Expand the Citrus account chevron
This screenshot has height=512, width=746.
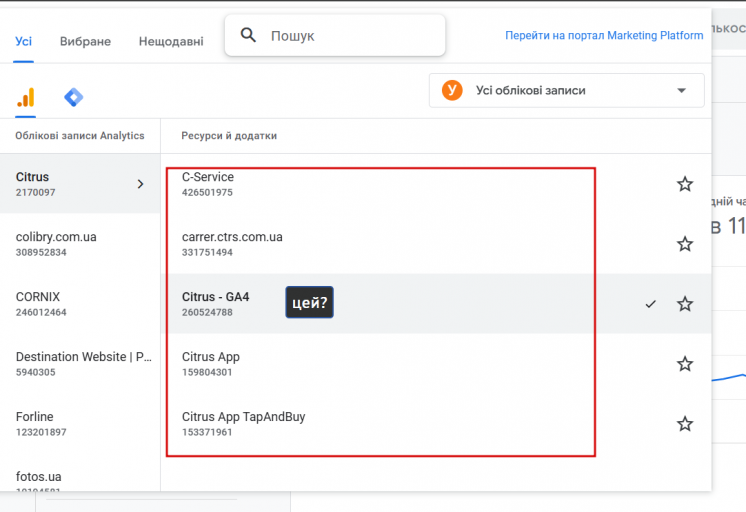[140, 184]
